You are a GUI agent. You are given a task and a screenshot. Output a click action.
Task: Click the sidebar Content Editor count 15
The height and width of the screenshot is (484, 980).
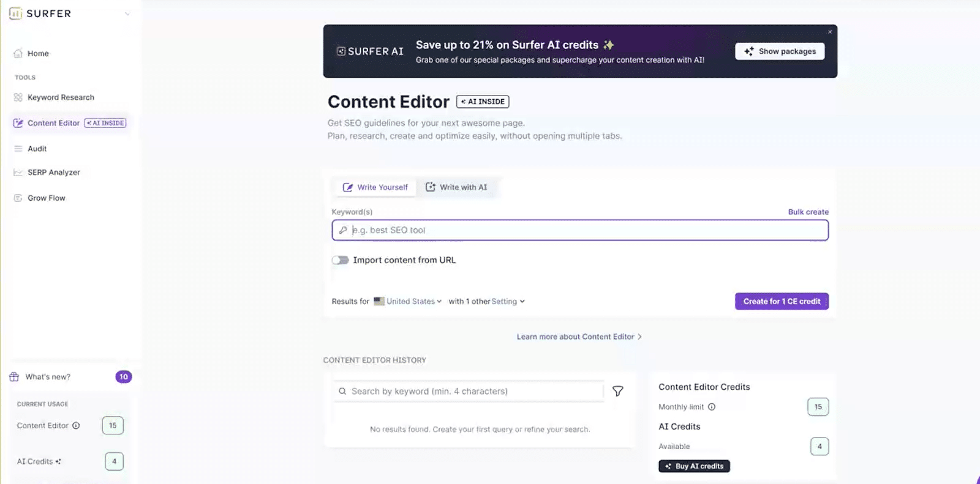pyautogui.click(x=113, y=425)
